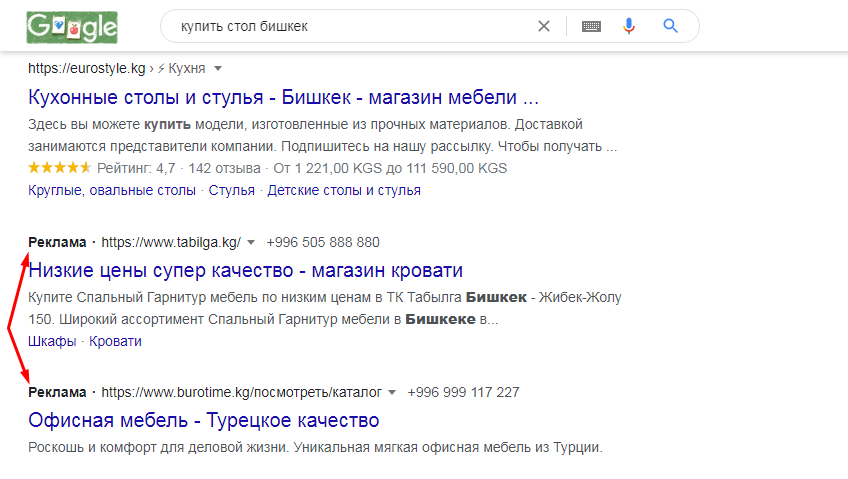This screenshot has width=848, height=479.
Task: Click the blue magnifier search icon
Action: (x=670, y=26)
